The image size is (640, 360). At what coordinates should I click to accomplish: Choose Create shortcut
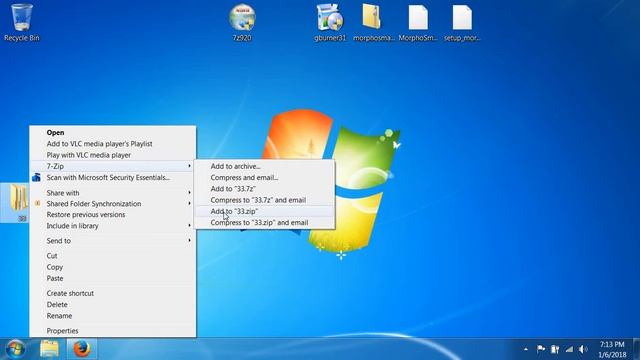click(x=113, y=293)
